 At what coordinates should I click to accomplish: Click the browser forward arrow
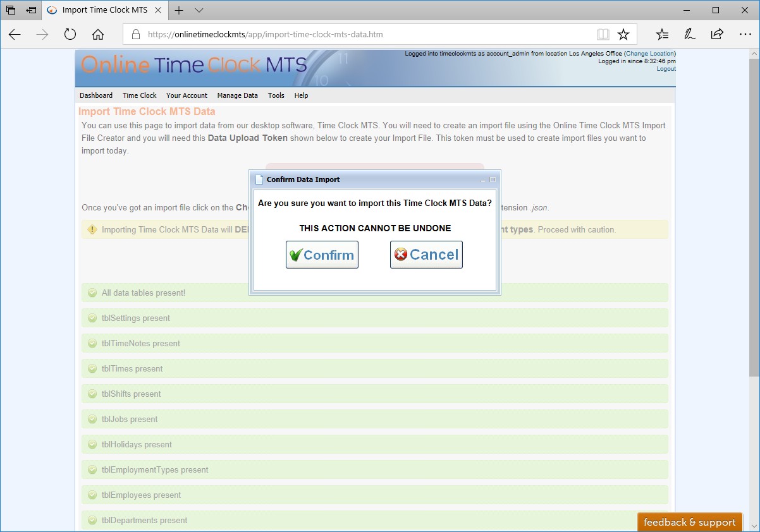pos(42,35)
